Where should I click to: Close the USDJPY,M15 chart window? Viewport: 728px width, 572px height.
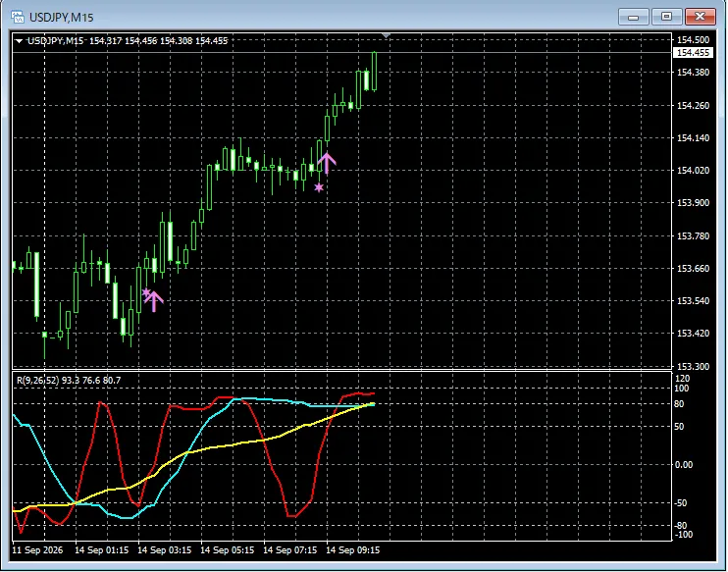coord(700,18)
